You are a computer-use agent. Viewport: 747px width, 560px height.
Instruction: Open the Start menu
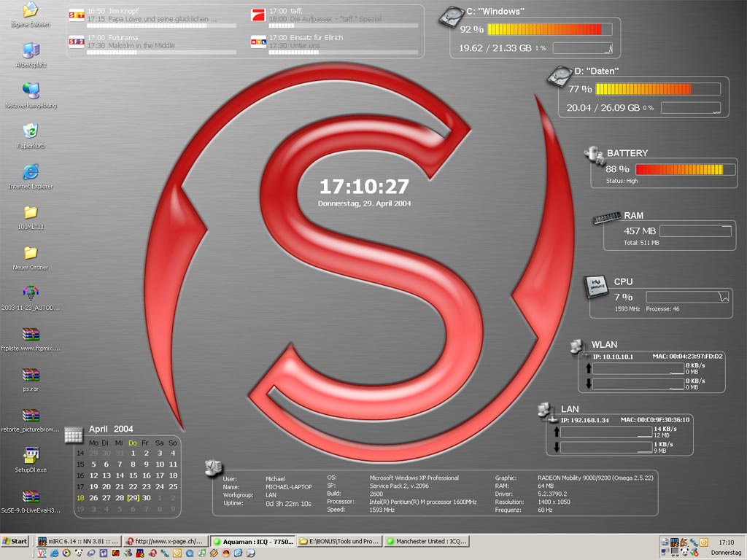(x=15, y=541)
